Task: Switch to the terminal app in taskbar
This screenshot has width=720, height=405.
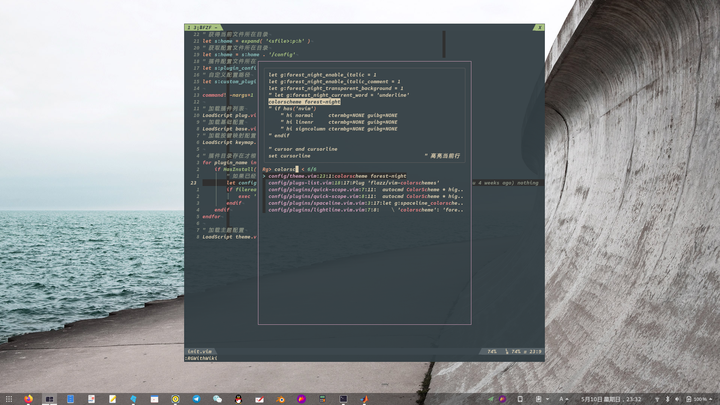Action: pos(343,399)
